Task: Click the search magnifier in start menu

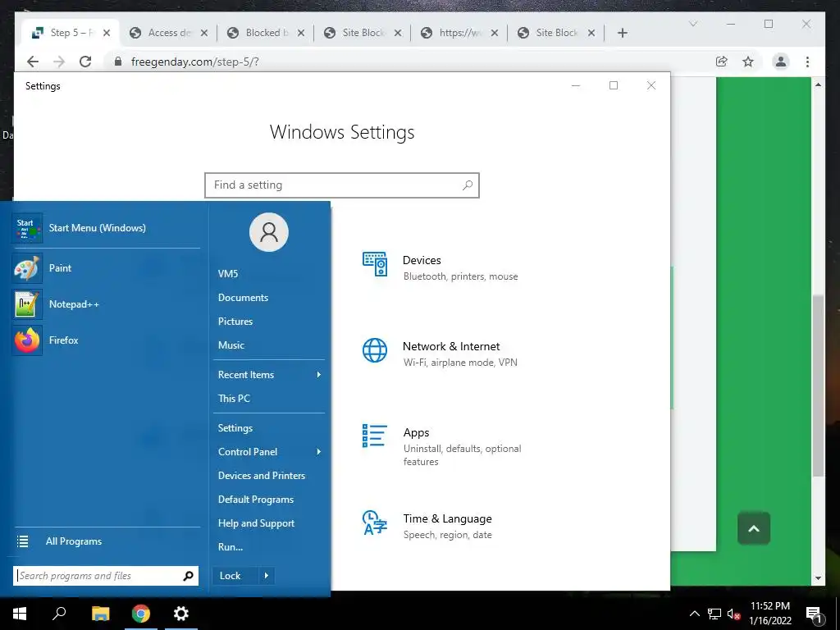Action: pos(188,576)
